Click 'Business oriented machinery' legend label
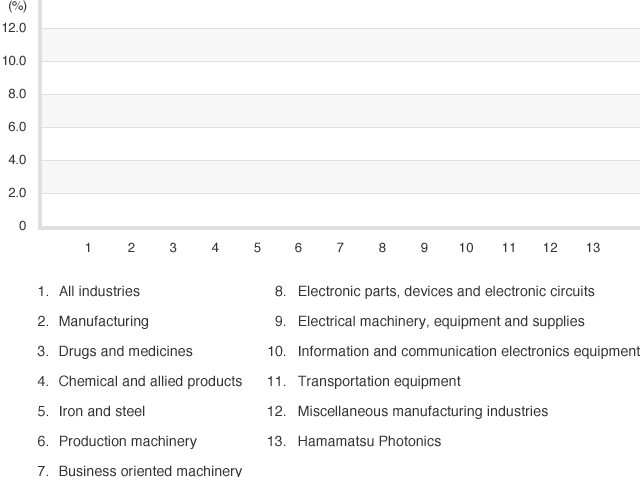Screen dimensions: 640x477 (150, 470)
